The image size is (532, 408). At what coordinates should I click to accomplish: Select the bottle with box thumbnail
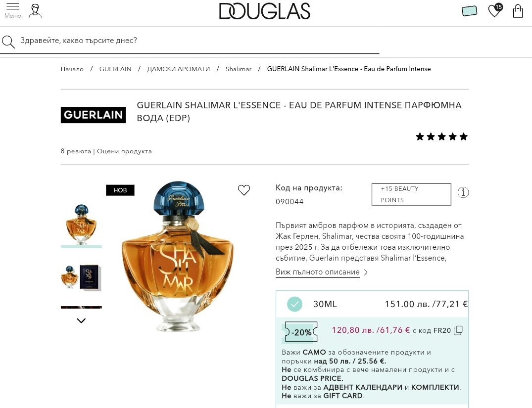coord(81,277)
